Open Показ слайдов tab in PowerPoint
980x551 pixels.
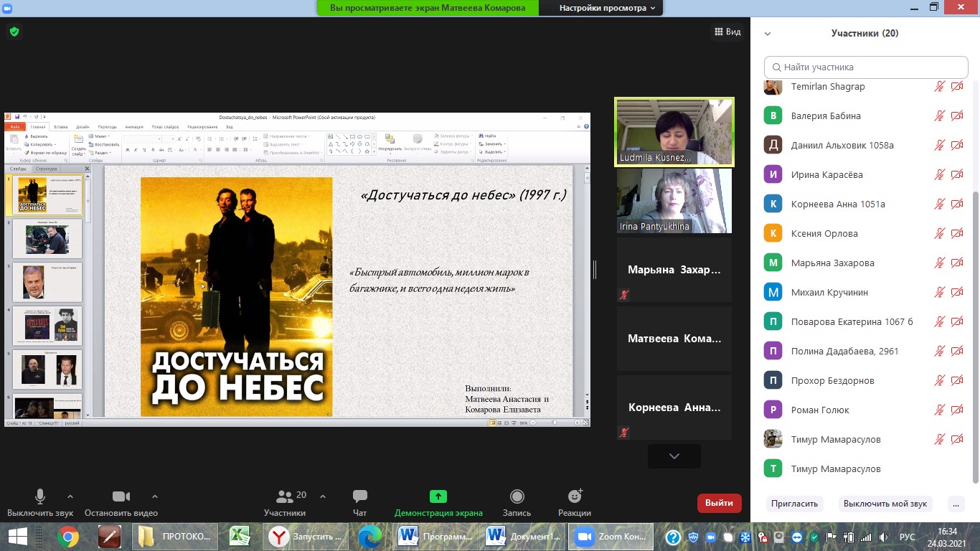click(x=165, y=126)
